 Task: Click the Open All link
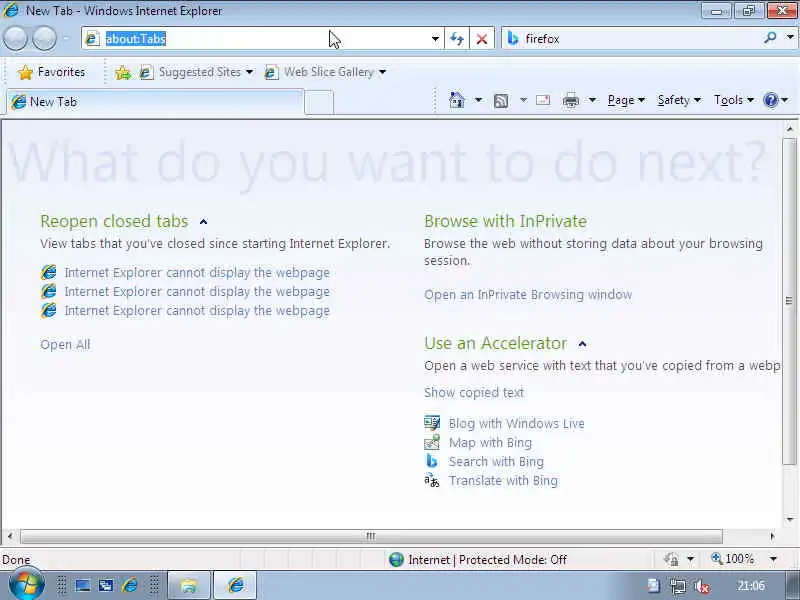click(65, 345)
